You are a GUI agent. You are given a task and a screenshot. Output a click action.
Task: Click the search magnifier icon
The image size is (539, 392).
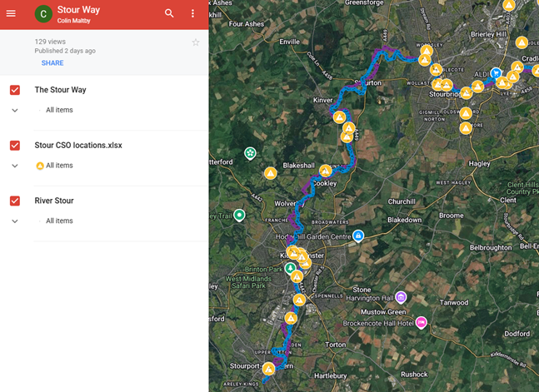click(x=169, y=13)
